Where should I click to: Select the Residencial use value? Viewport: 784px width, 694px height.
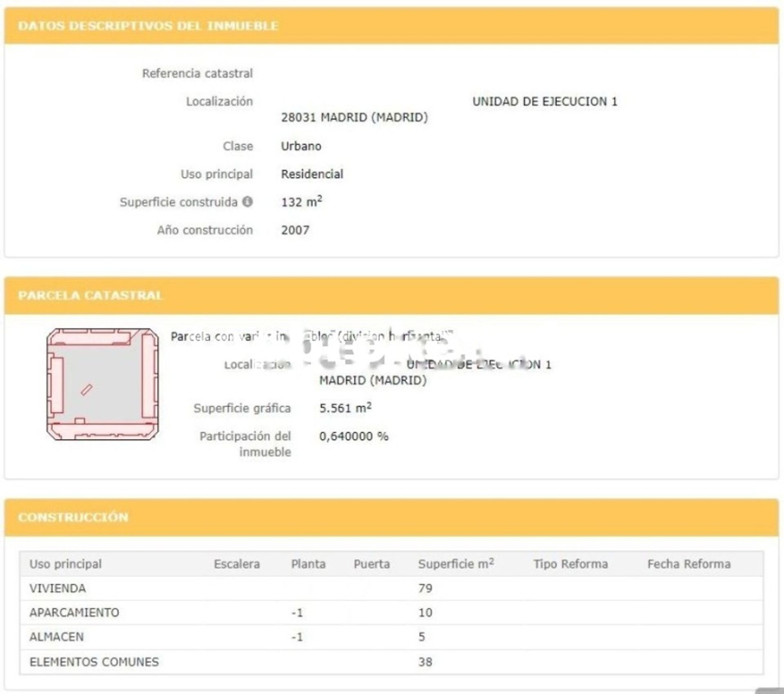(312, 174)
